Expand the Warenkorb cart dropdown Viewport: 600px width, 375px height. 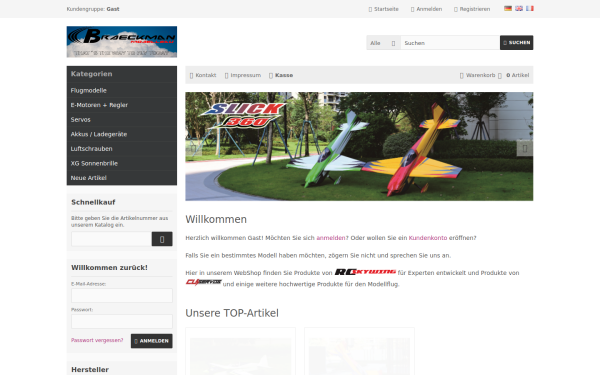pyautogui.click(x=481, y=75)
